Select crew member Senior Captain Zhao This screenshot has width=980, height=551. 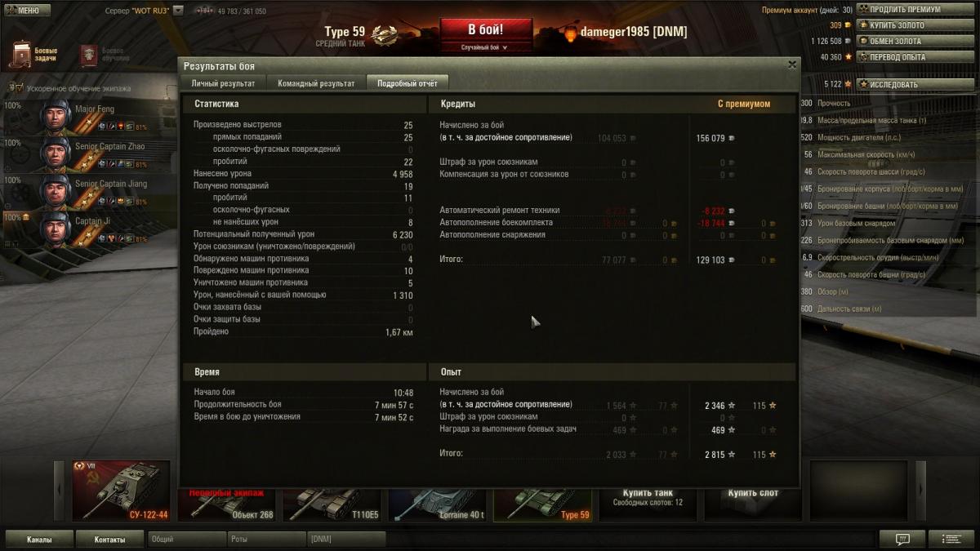click(90, 154)
